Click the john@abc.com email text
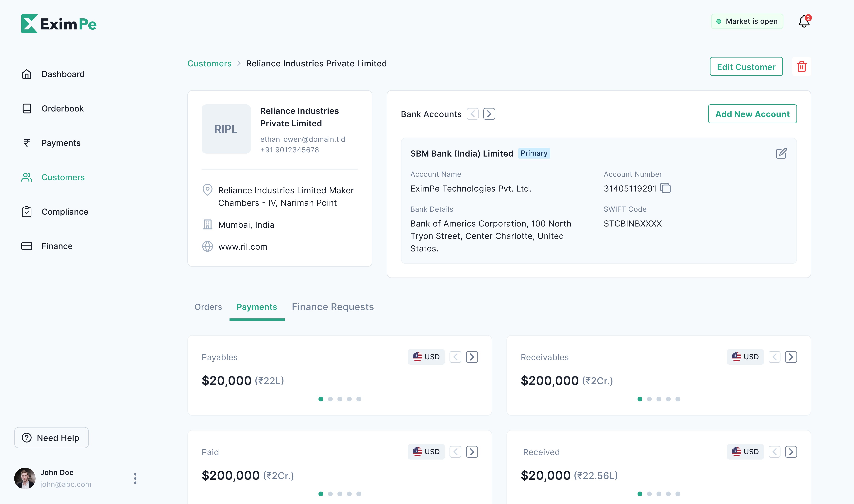Screen dimensions: 854x504 pos(66,484)
